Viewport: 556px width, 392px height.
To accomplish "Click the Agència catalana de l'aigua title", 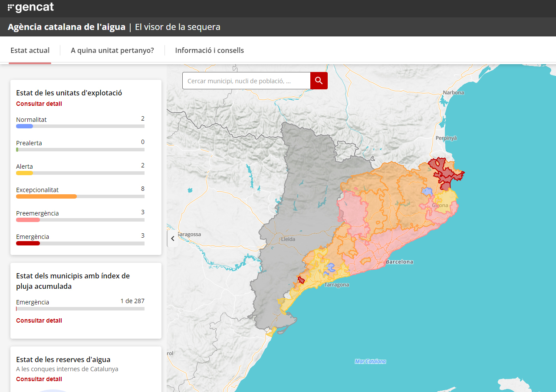I will point(66,27).
